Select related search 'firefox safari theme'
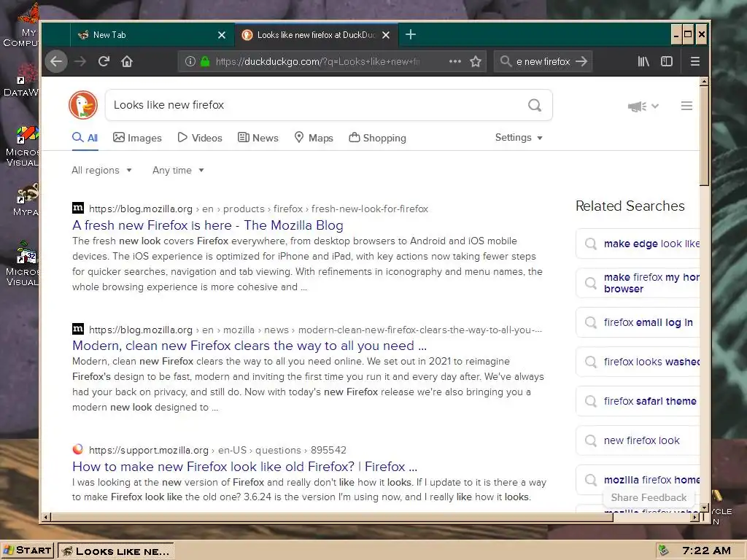Image resolution: width=747 pixels, height=560 pixels. click(x=638, y=401)
